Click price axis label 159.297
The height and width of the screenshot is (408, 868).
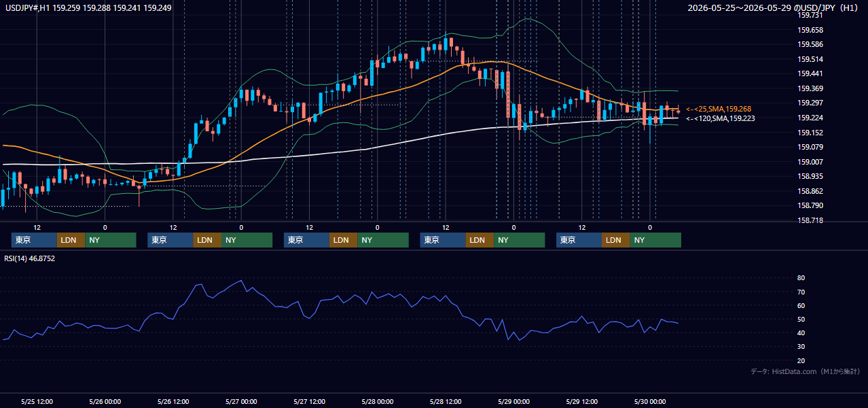pos(810,103)
